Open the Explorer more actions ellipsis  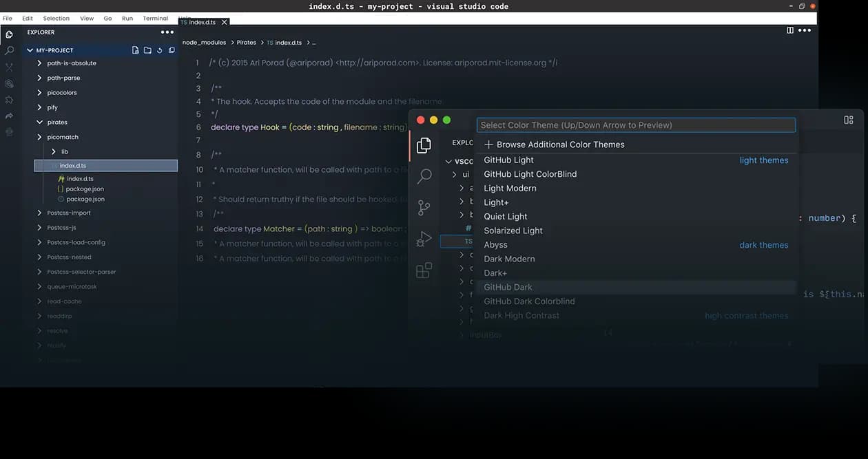pos(167,32)
